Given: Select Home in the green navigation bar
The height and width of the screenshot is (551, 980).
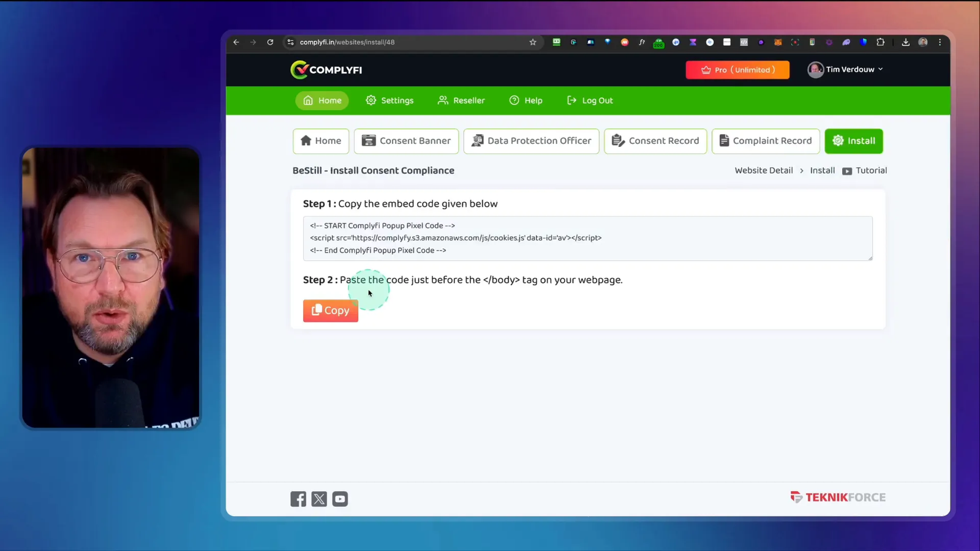Looking at the screenshot, I should [322, 100].
